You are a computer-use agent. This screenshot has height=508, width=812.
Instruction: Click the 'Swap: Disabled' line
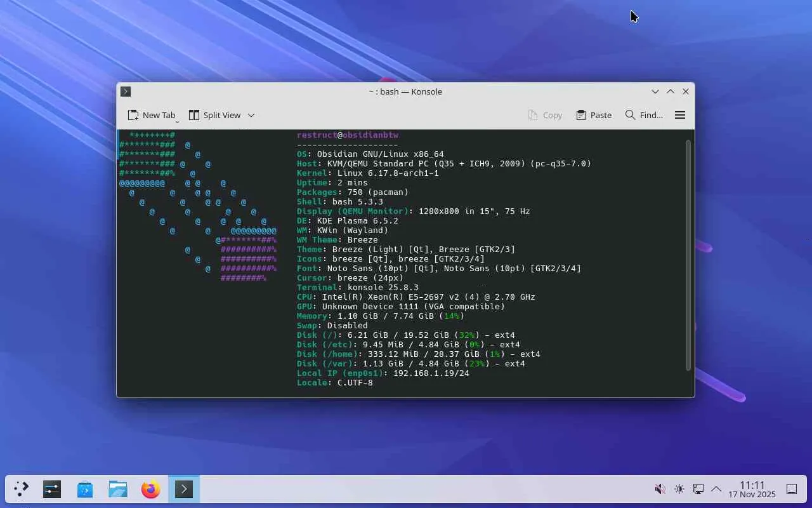click(332, 325)
